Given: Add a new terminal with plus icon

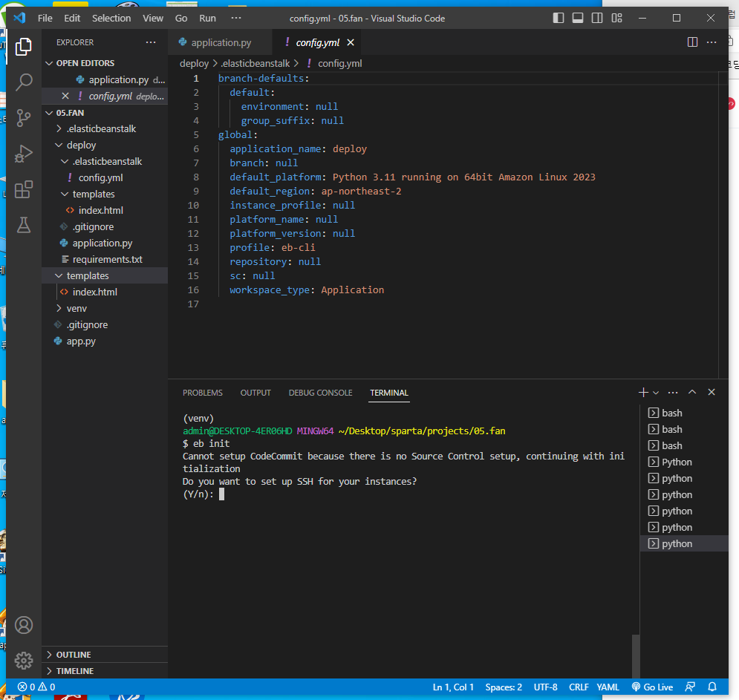Looking at the screenshot, I should pos(643,393).
